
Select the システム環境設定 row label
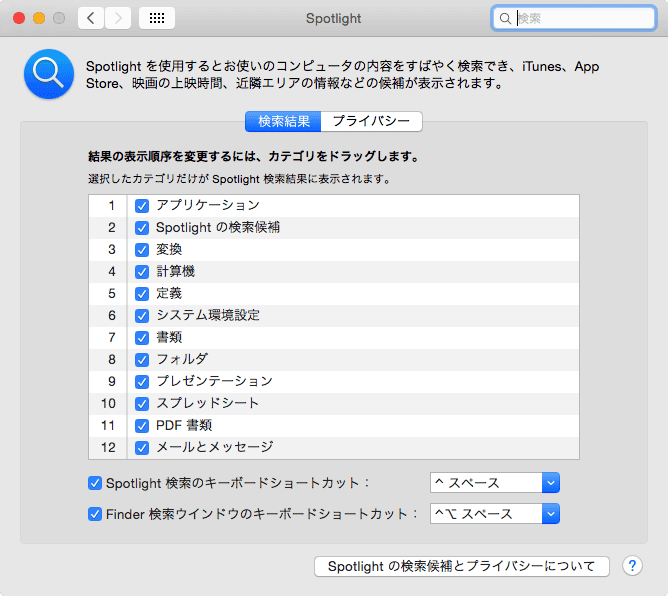point(208,315)
